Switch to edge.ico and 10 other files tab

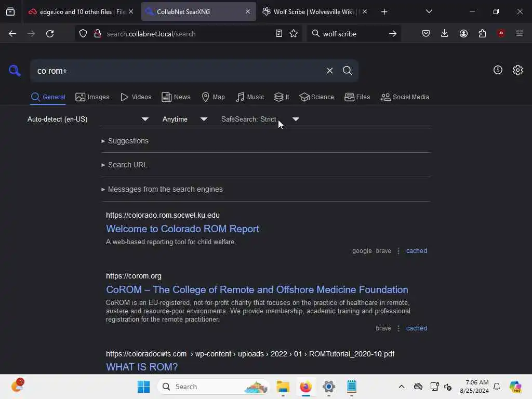tap(81, 12)
